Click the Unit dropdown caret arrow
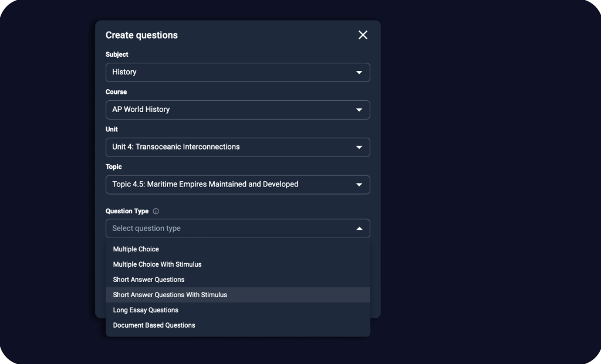This screenshot has height=364, width=601. coord(359,147)
